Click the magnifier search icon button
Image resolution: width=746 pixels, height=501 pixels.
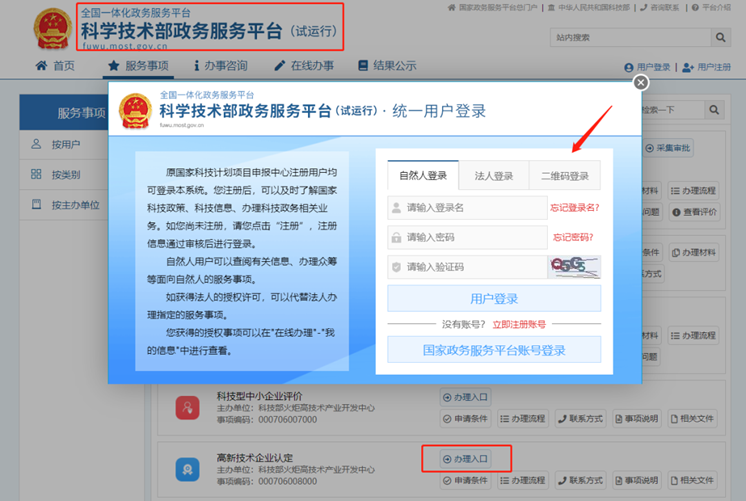pyautogui.click(x=720, y=37)
